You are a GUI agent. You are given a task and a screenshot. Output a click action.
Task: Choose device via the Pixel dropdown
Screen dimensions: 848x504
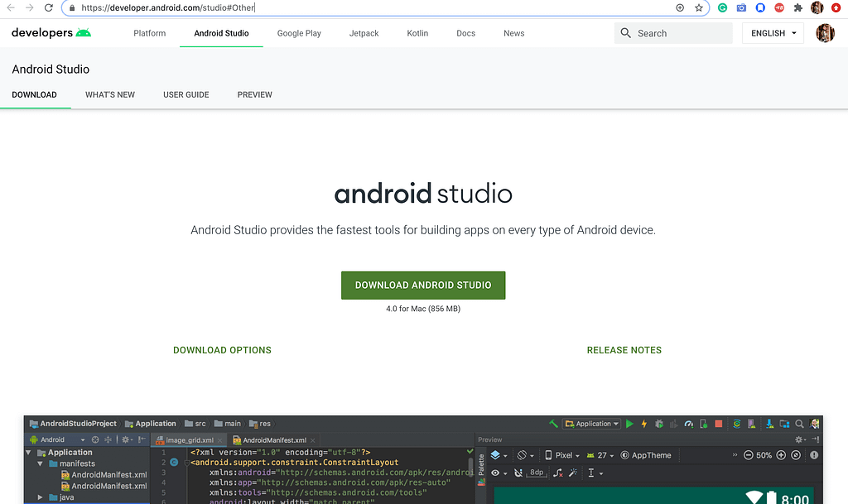click(x=562, y=455)
